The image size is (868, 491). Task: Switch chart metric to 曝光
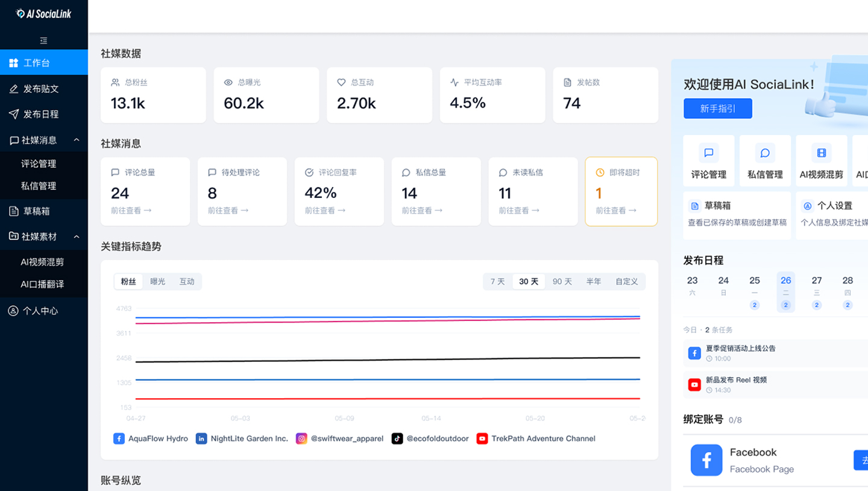tap(158, 282)
